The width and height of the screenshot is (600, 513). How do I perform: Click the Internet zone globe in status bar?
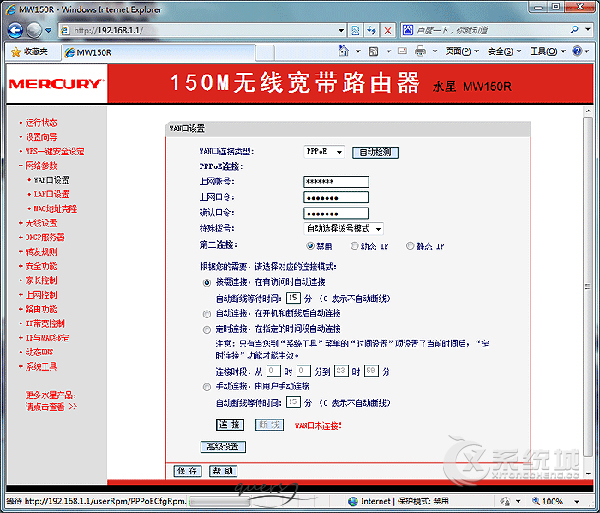tap(353, 501)
